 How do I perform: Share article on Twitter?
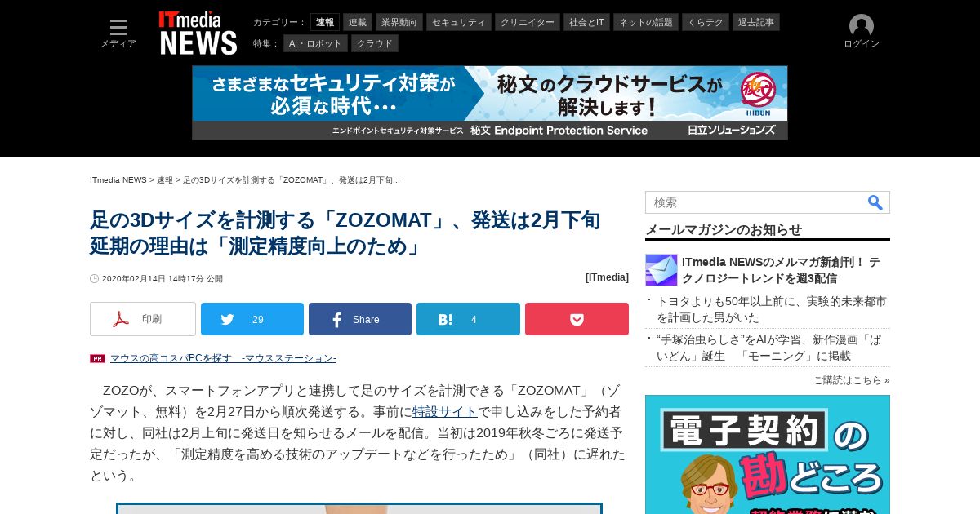(x=252, y=319)
